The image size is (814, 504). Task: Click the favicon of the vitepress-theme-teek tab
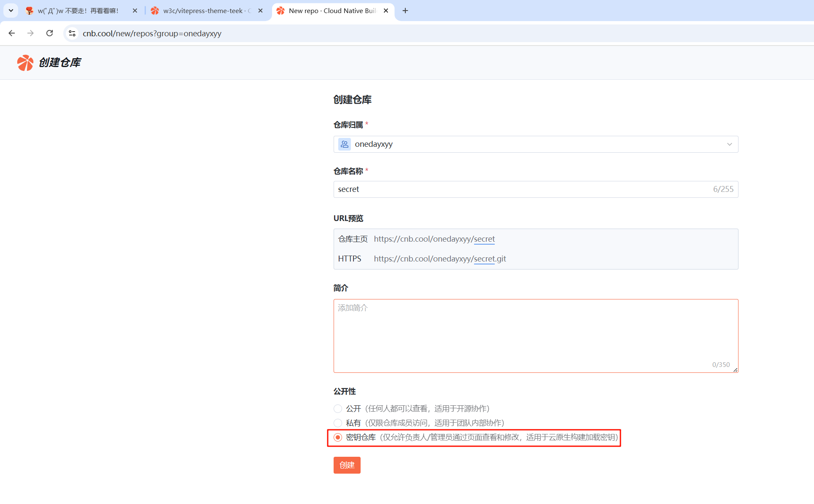coord(155,11)
